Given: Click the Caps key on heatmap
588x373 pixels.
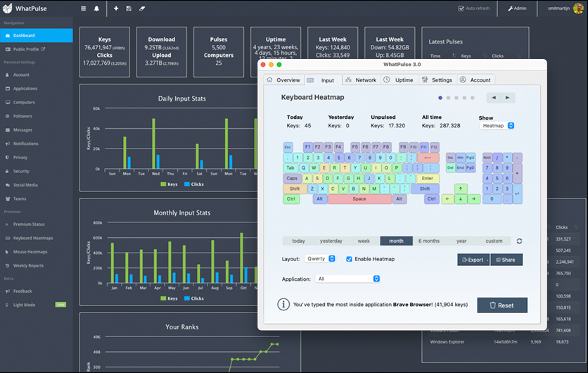Looking at the screenshot, I should click(292, 178).
